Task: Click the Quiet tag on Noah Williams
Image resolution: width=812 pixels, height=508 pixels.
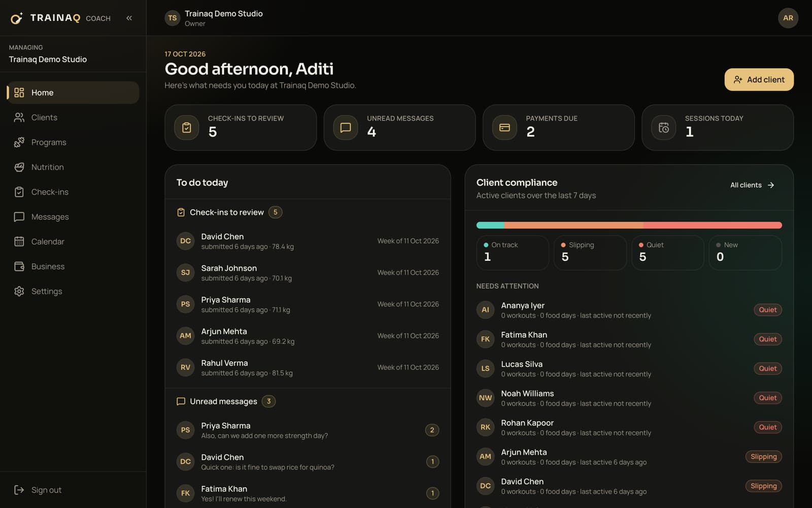Action: (x=767, y=398)
